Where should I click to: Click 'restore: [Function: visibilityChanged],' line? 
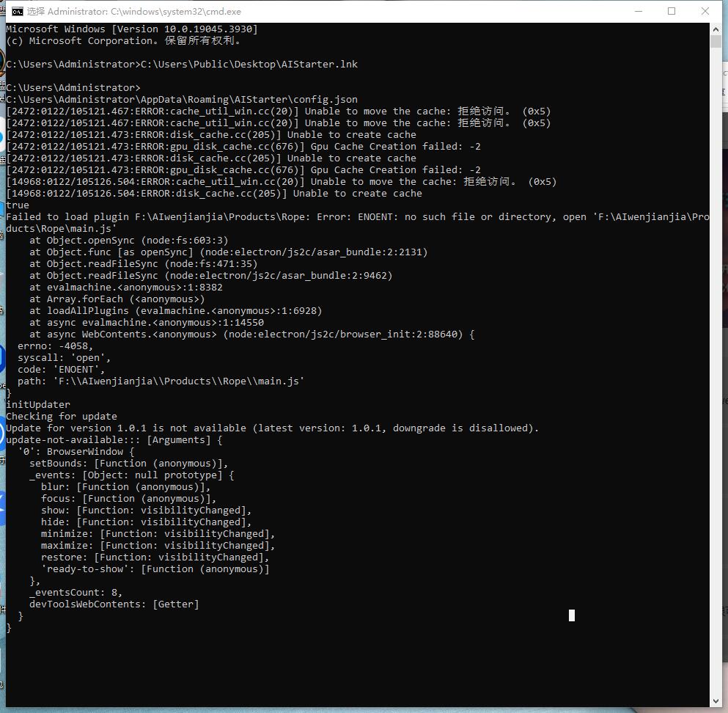coord(155,557)
